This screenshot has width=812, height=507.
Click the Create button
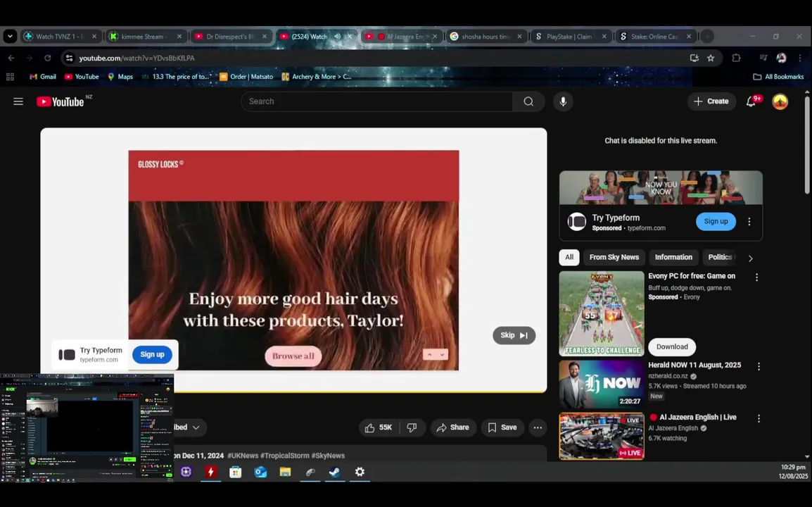[711, 101]
